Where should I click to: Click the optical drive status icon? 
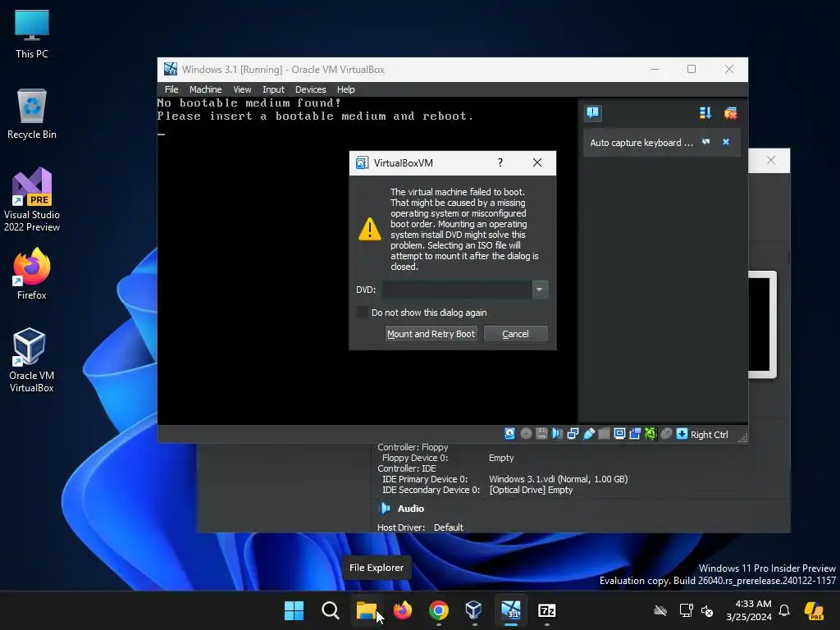tap(526, 434)
